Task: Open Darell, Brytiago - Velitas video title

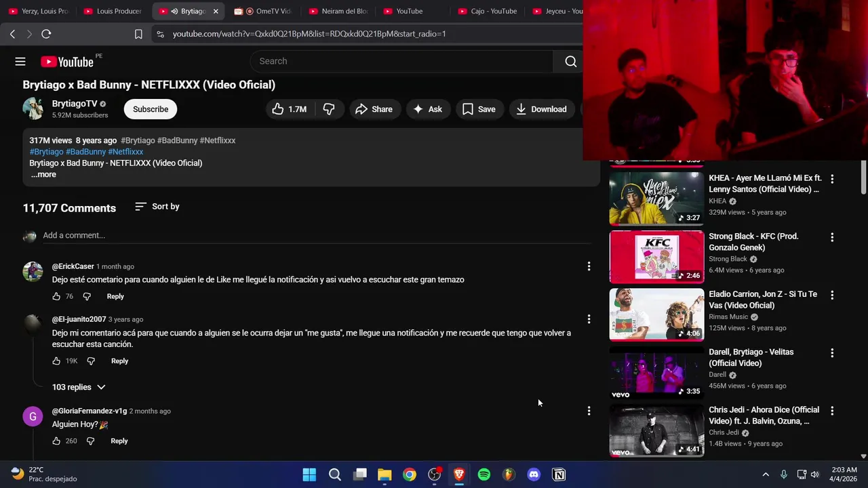Action: point(751,357)
